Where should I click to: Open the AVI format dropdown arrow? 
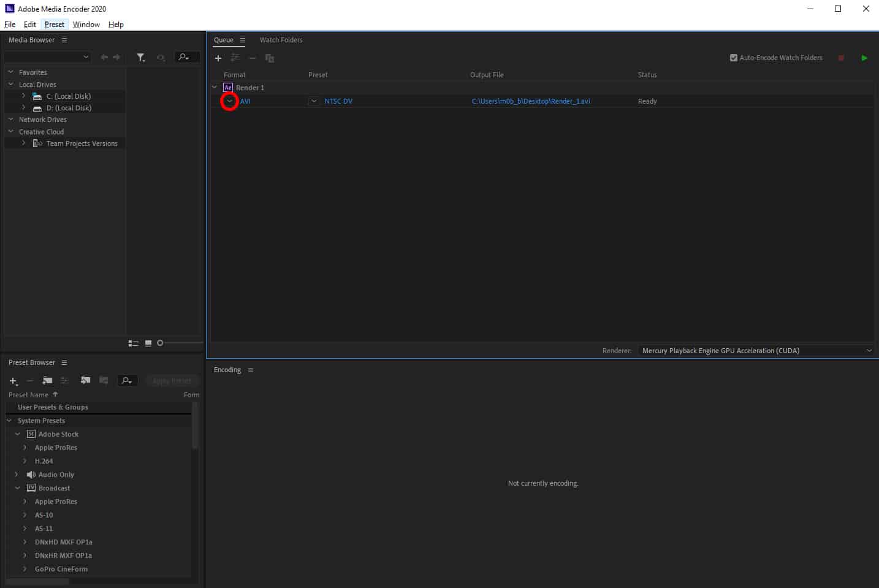point(229,101)
